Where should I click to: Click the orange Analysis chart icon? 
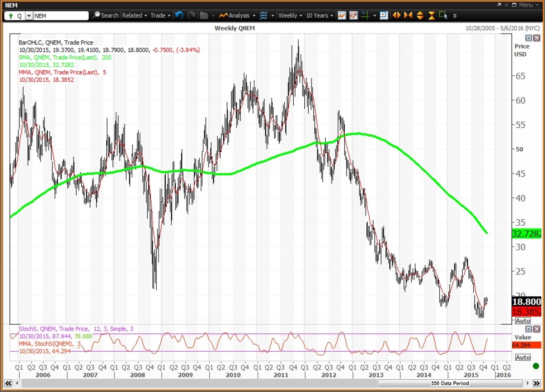point(223,15)
